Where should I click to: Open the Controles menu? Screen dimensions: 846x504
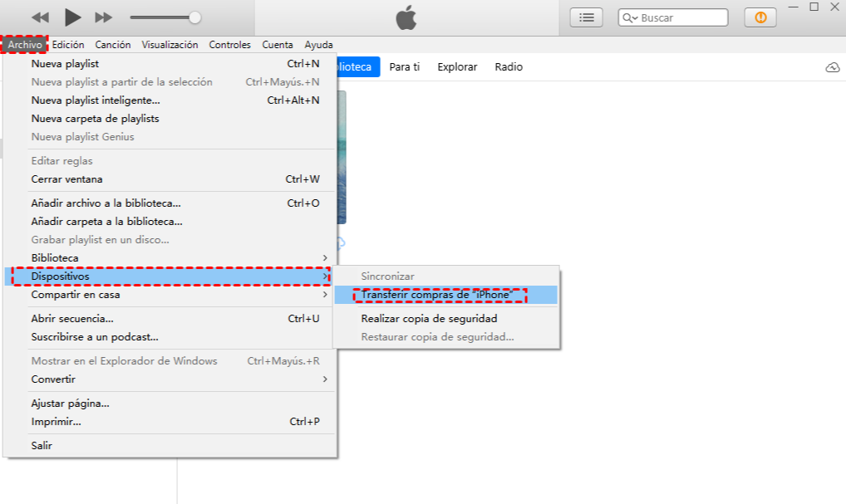[230, 45]
